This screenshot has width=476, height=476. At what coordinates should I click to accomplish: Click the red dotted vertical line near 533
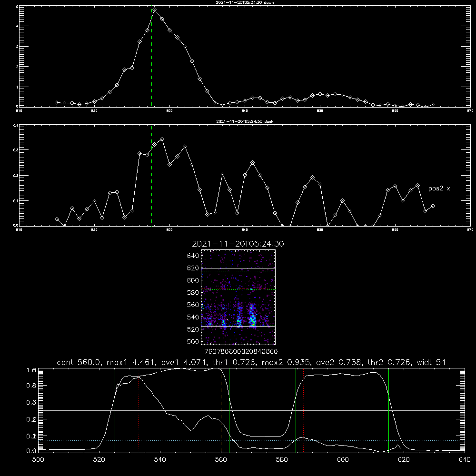(x=139, y=410)
